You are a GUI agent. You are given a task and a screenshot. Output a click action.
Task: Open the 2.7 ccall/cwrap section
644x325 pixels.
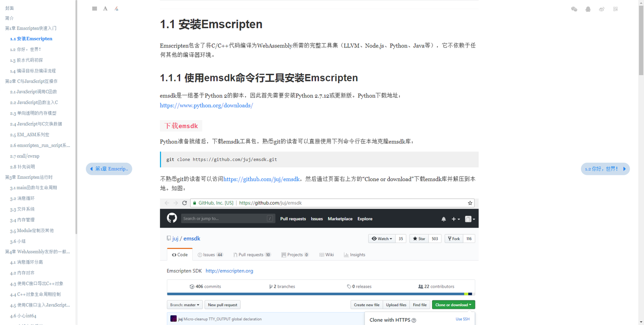pyautogui.click(x=25, y=156)
